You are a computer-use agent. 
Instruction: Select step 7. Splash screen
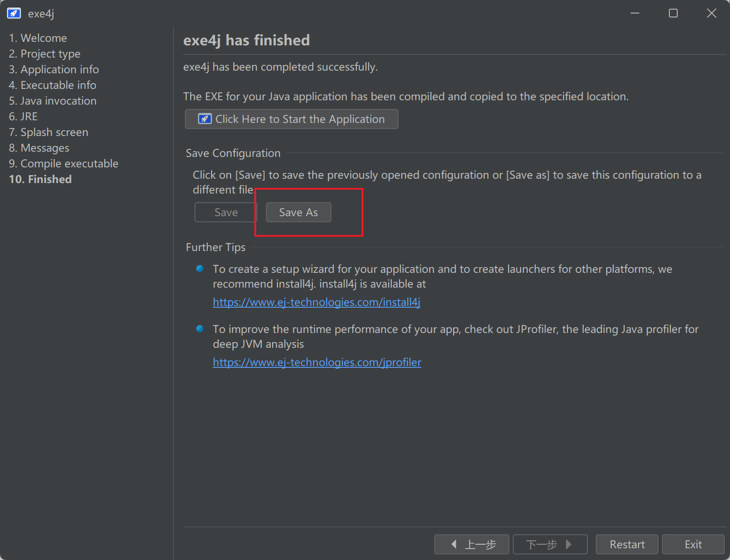(x=48, y=132)
